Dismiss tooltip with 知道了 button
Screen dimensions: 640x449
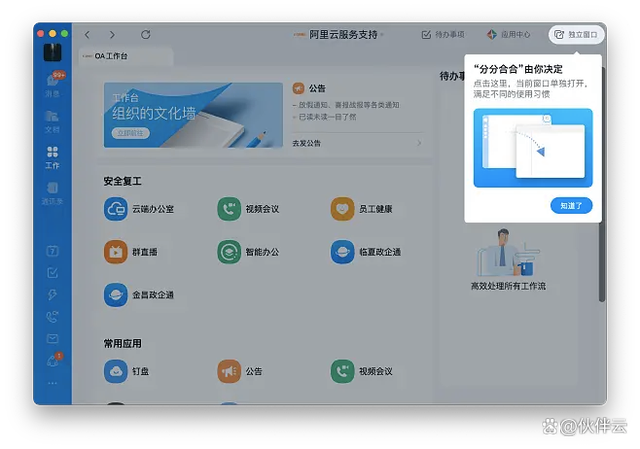pyautogui.click(x=571, y=206)
